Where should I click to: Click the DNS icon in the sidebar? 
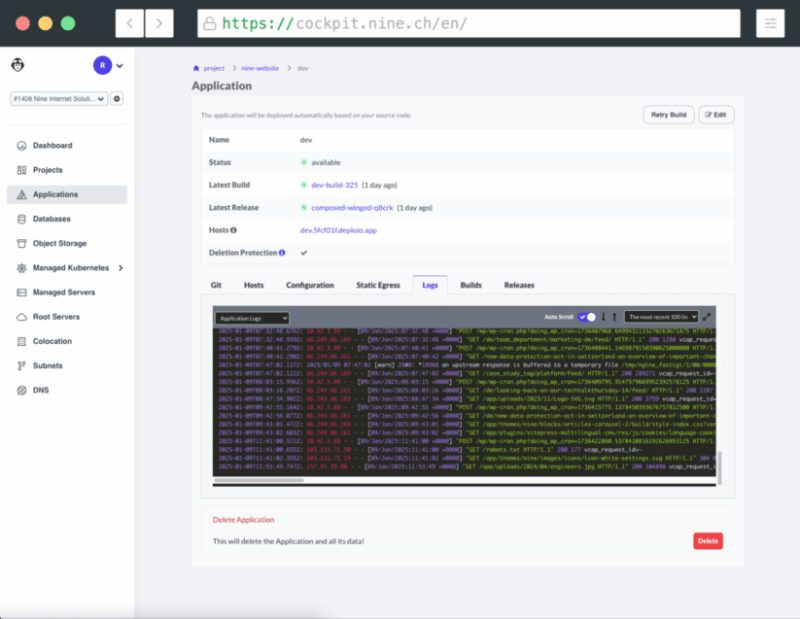point(22,390)
